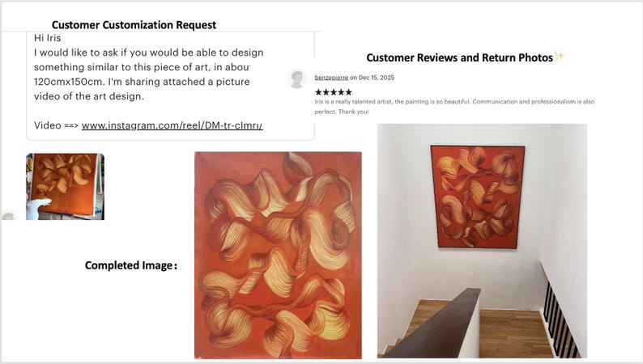The height and width of the screenshot is (364, 643).
Task: Click the Completed Image label
Action: point(131,266)
